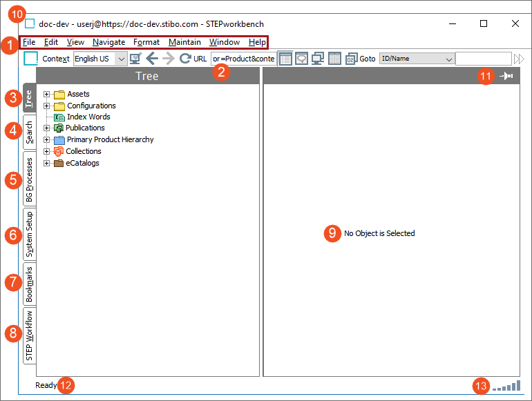This screenshot has height=401, width=532.
Task: Click the Index Words icon
Action: pos(59,117)
